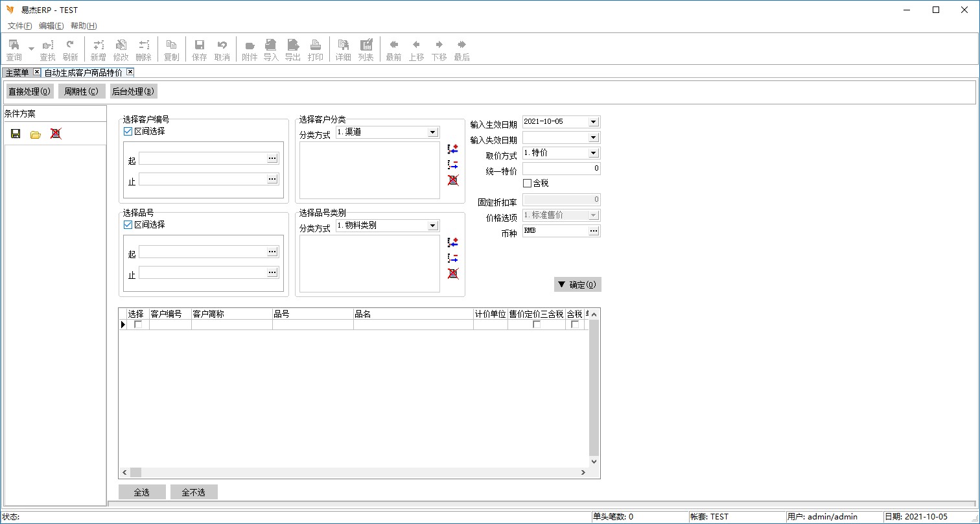
Task: Click delete icon beside item category list
Action: pos(453,274)
